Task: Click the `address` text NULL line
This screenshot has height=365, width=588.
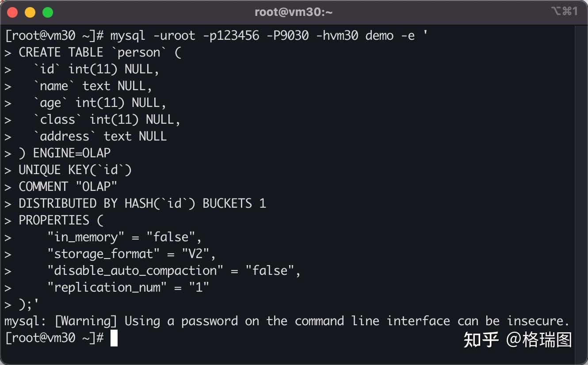Action: coord(85,136)
